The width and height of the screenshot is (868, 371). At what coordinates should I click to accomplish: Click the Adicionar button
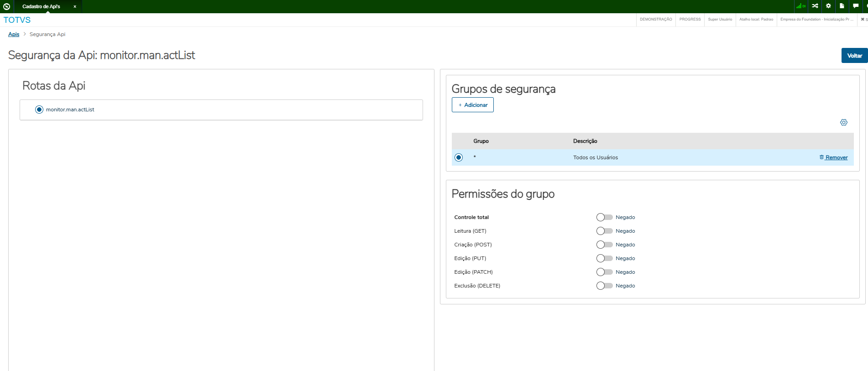point(473,105)
